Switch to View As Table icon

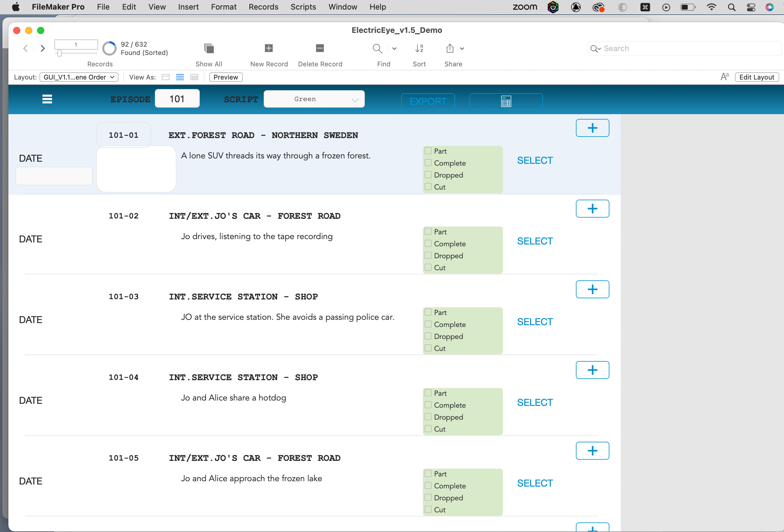pyautogui.click(x=194, y=77)
